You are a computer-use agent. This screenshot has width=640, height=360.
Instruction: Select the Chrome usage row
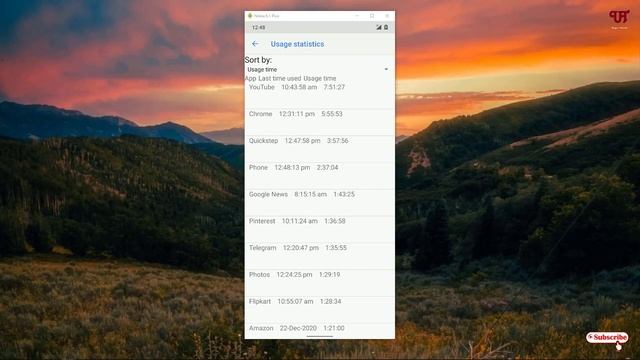click(319, 122)
